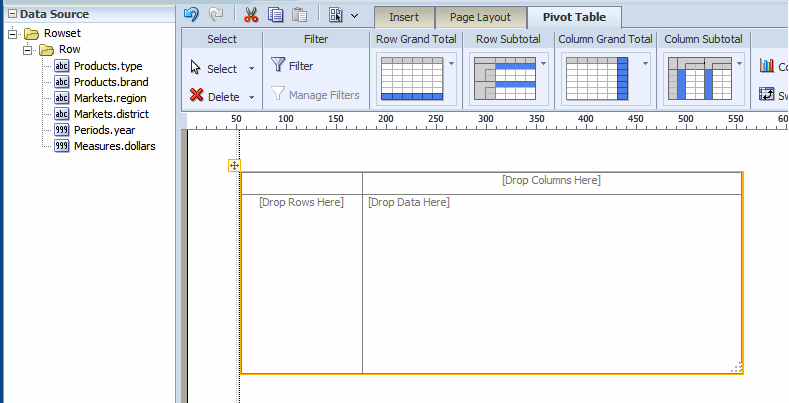Screen dimensions: 789x403
Task: Click the Filter button
Action: click(292, 65)
